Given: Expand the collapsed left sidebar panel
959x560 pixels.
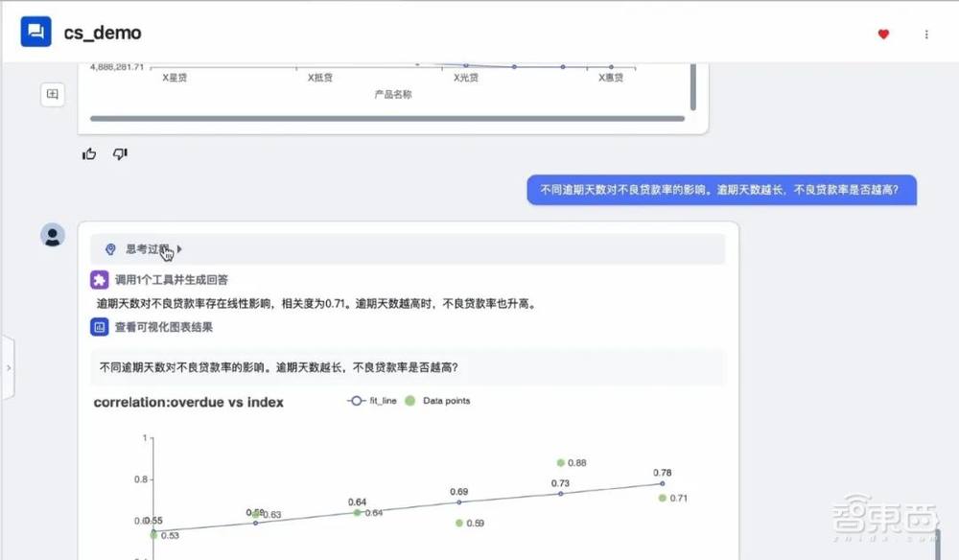Looking at the screenshot, I should pos(10,367).
